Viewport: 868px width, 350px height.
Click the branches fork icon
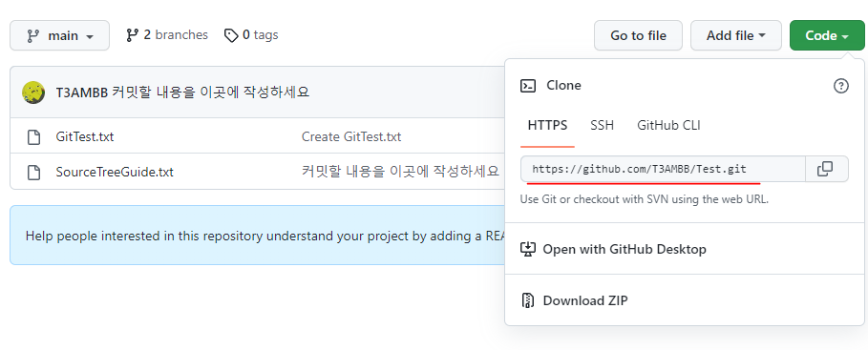[x=132, y=35]
